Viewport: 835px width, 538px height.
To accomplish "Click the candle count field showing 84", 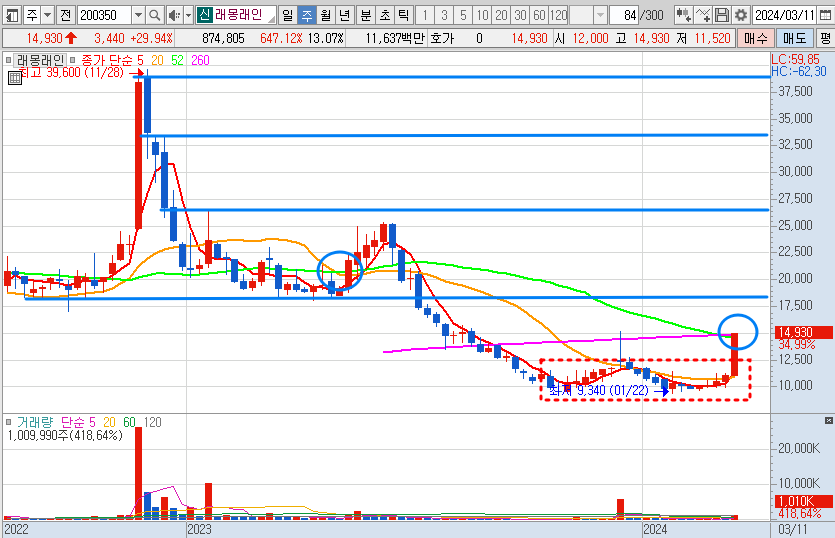I will coord(624,15).
